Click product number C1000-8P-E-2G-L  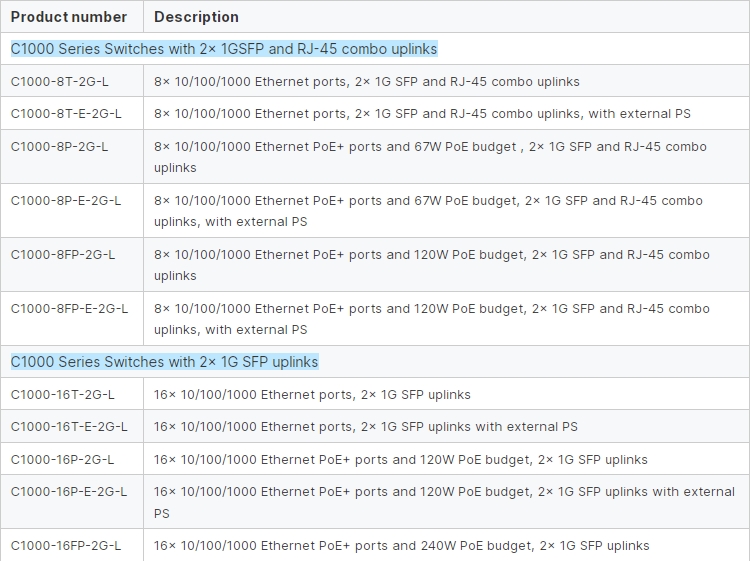tap(66, 200)
